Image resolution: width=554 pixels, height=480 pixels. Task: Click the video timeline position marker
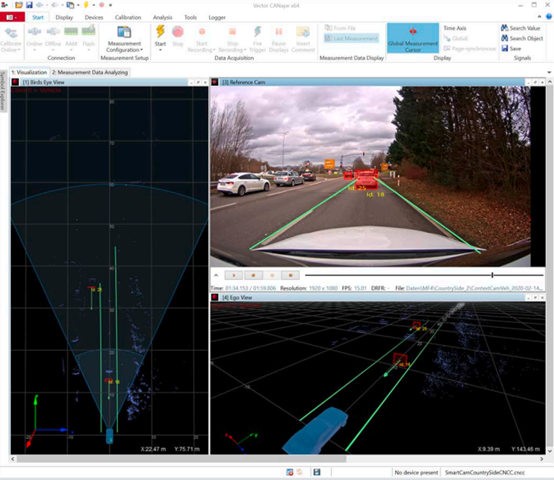point(492,275)
